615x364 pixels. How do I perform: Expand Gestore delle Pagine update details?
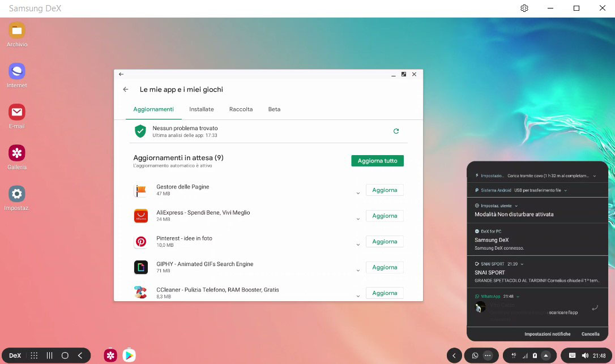coord(358,194)
